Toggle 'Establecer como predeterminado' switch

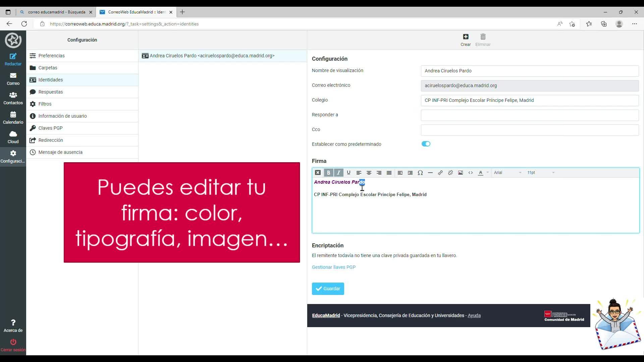[426, 144]
